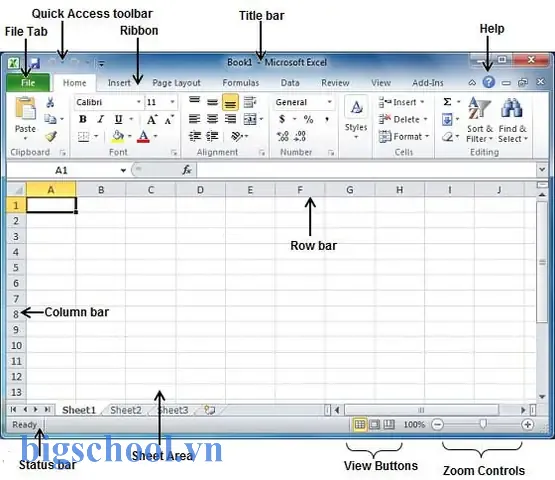Click the Zoom Out minus button

click(x=437, y=424)
